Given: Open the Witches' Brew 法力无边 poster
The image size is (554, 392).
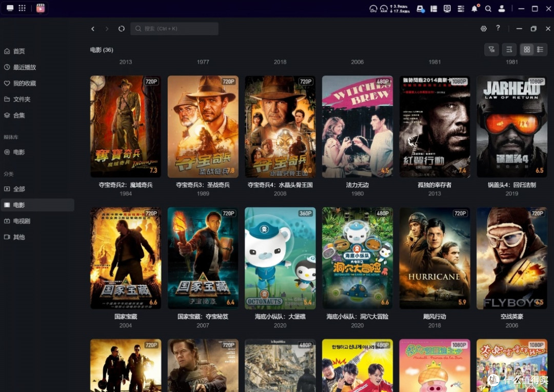Looking at the screenshot, I should tap(357, 127).
